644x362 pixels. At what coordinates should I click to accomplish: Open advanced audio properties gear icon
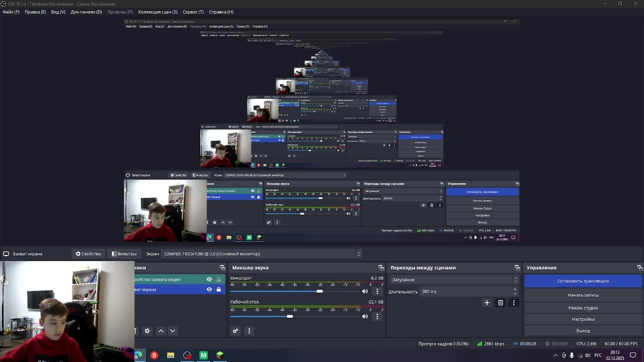pos(235,331)
